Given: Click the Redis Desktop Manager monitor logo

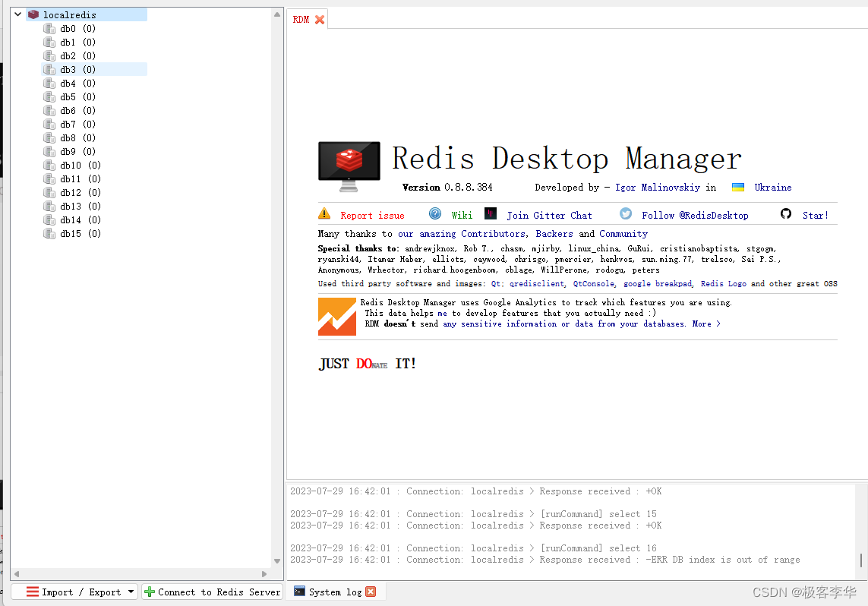Looking at the screenshot, I should [x=349, y=166].
